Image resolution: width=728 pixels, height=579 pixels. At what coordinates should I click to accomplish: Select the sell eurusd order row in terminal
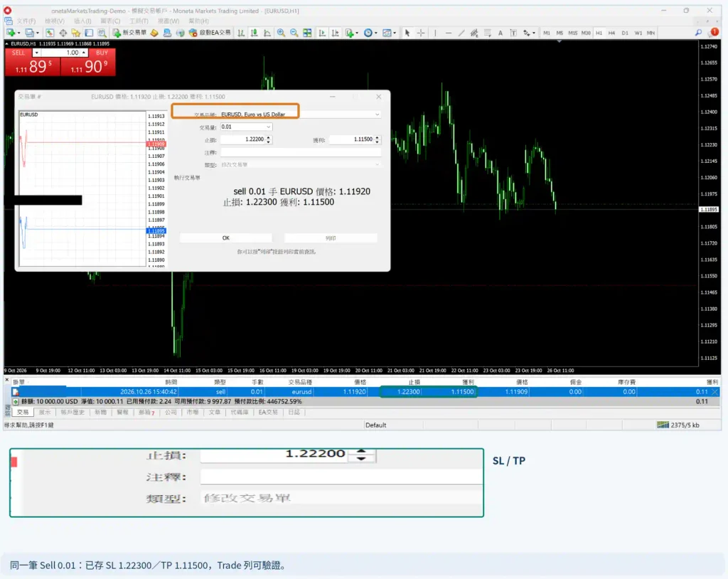(x=365, y=392)
